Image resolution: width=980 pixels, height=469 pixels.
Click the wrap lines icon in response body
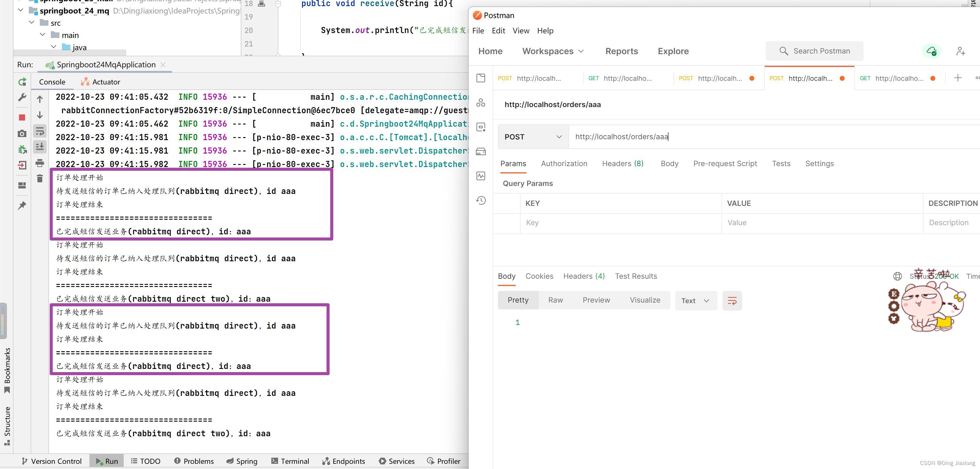click(732, 301)
